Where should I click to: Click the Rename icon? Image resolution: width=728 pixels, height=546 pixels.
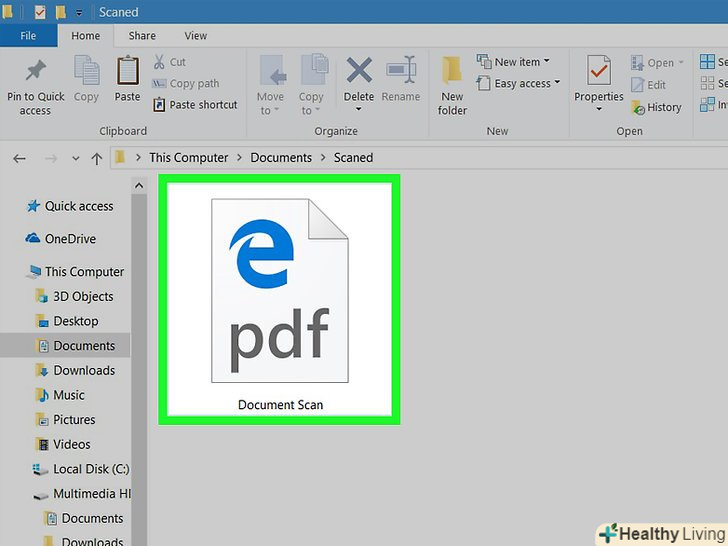pyautogui.click(x=401, y=70)
